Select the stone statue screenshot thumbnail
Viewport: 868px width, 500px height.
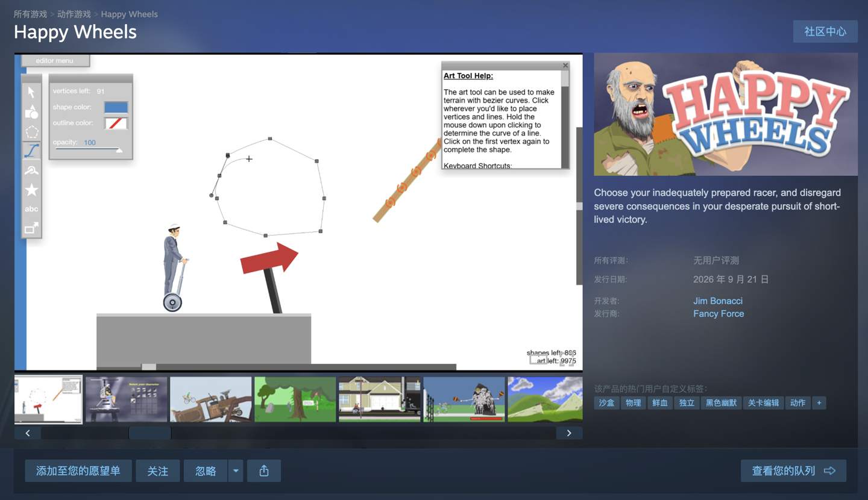464,399
